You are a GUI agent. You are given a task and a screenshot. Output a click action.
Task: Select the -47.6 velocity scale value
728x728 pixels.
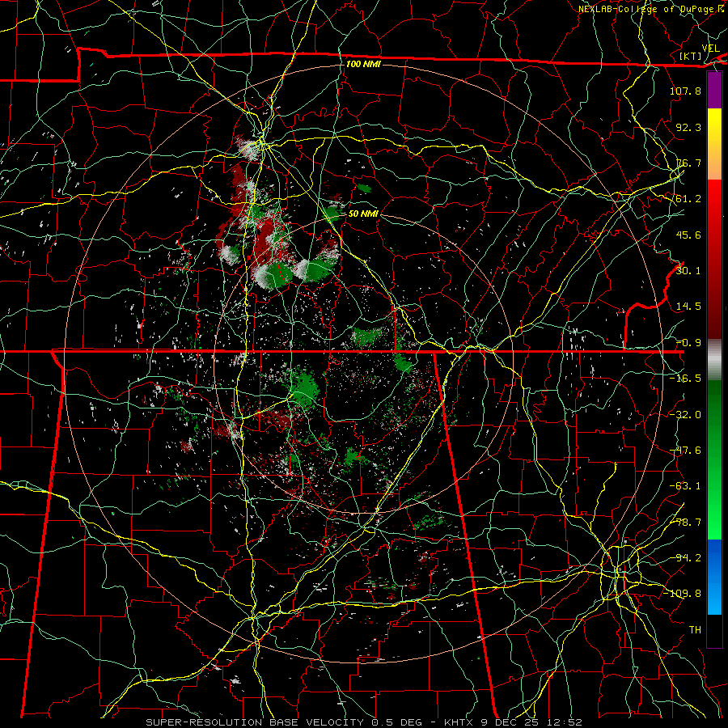685,451
